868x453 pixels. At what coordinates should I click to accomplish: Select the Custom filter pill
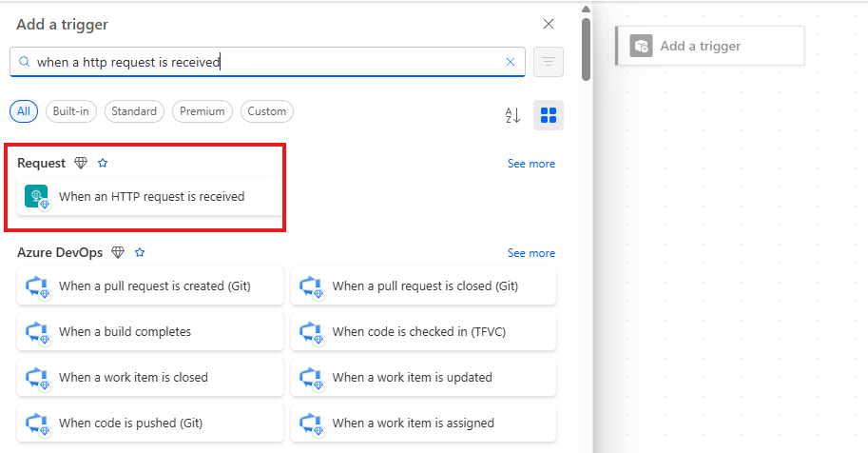pyautogui.click(x=267, y=111)
